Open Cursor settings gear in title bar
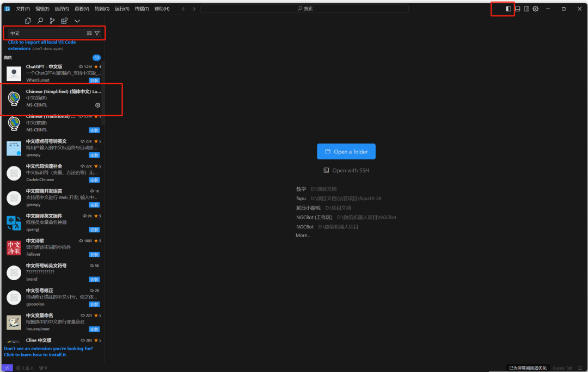Viewport: 588px width, 372px height. (x=536, y=9)
